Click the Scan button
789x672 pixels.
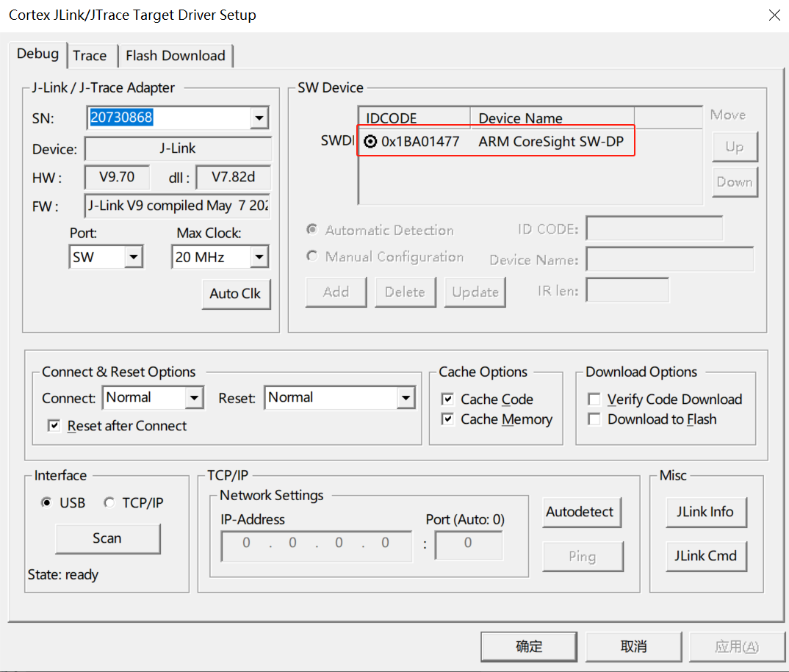pos(108,539)
